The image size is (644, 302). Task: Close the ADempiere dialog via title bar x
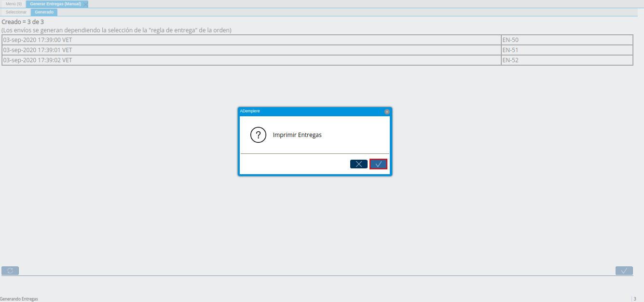387,111
